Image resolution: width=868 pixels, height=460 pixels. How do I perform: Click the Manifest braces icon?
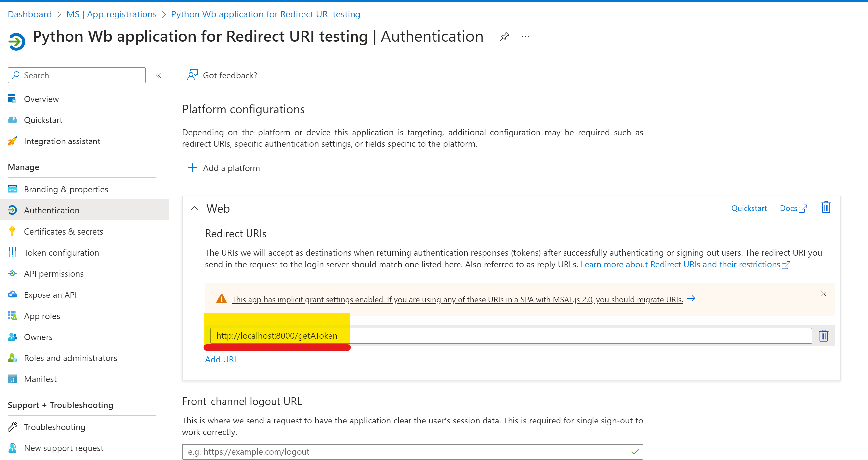tap(12, 379)
